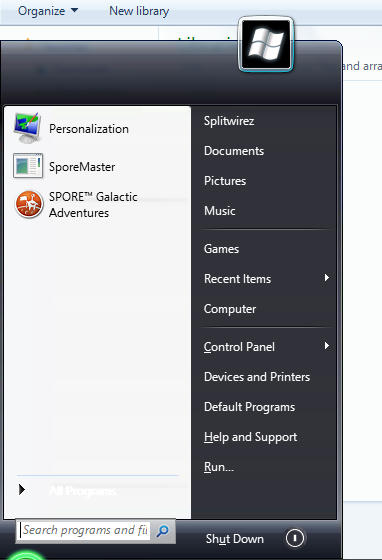This screenshot has height=560, width=382.
Task: Open the Splitwirez user folder
Action: point(229,121)
